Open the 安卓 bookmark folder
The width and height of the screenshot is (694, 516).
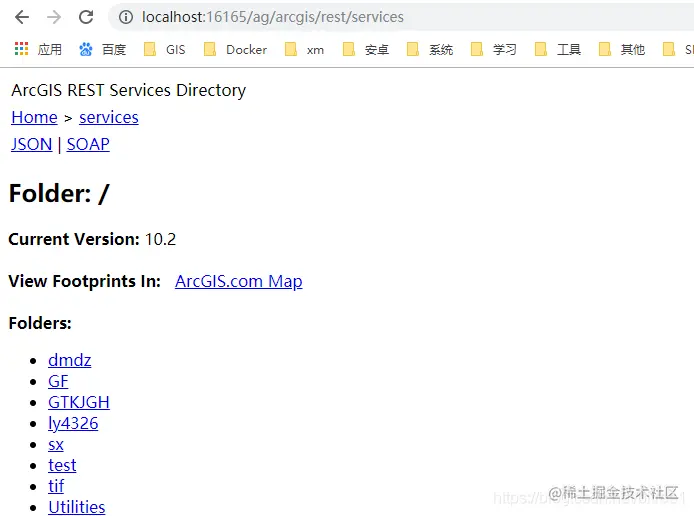tap(366, 49)
